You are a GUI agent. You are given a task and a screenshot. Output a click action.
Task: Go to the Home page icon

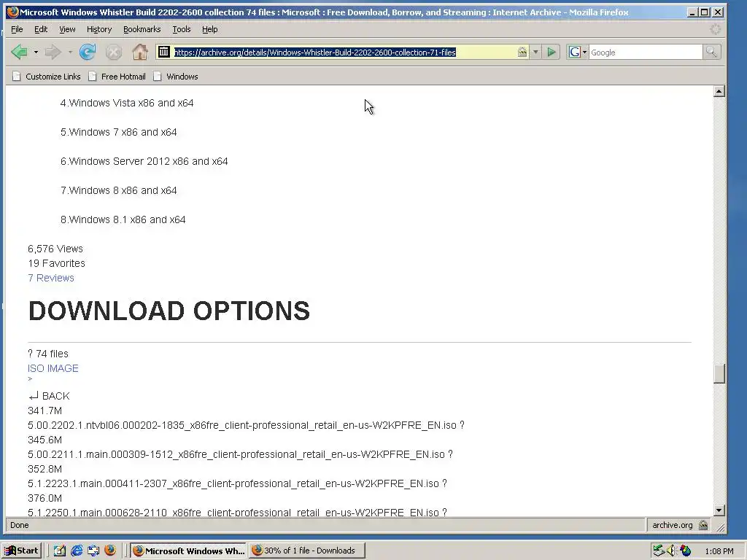click(x=139, y=52)
